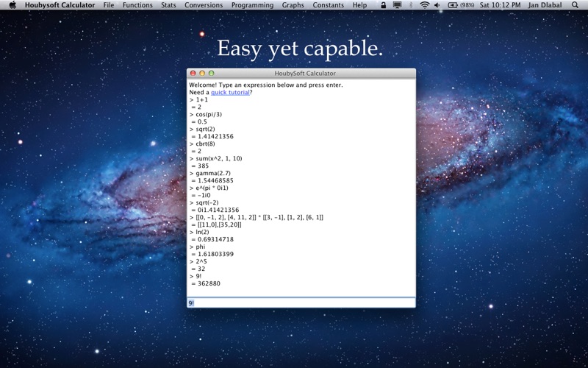This screenshot has height=368, width=588.
Task: Click the line '> 2^5'
Action: (197, 261)
